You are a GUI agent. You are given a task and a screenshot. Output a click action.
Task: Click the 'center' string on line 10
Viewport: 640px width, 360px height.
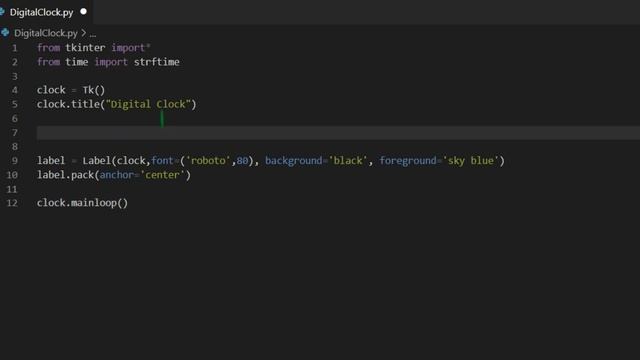(x=162, y=175)
